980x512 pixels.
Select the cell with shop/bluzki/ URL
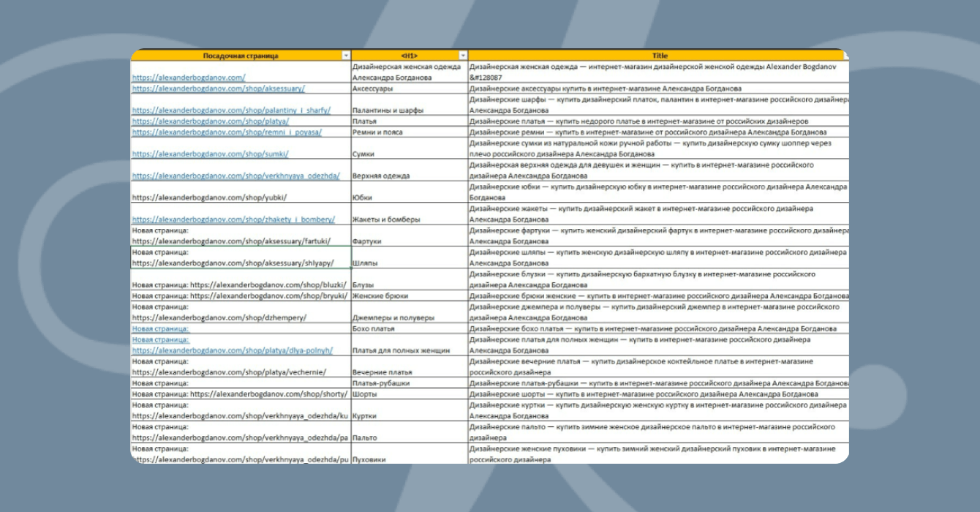(241, 279)
